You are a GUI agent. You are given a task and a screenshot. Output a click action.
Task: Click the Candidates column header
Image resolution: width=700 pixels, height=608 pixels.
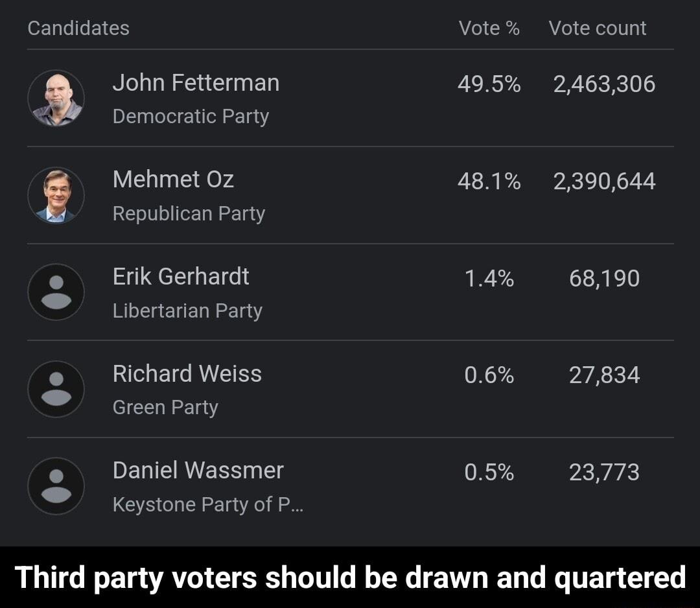tap(78, 28)
